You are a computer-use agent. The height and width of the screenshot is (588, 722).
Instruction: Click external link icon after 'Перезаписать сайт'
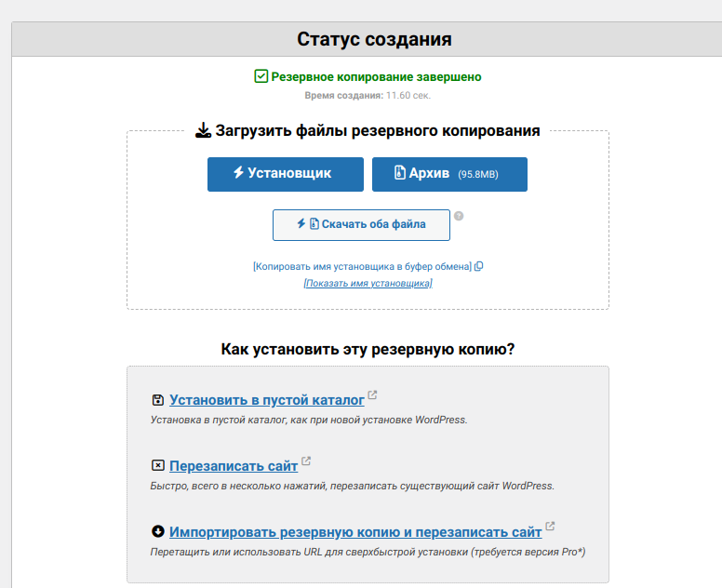tap(306, 461)
